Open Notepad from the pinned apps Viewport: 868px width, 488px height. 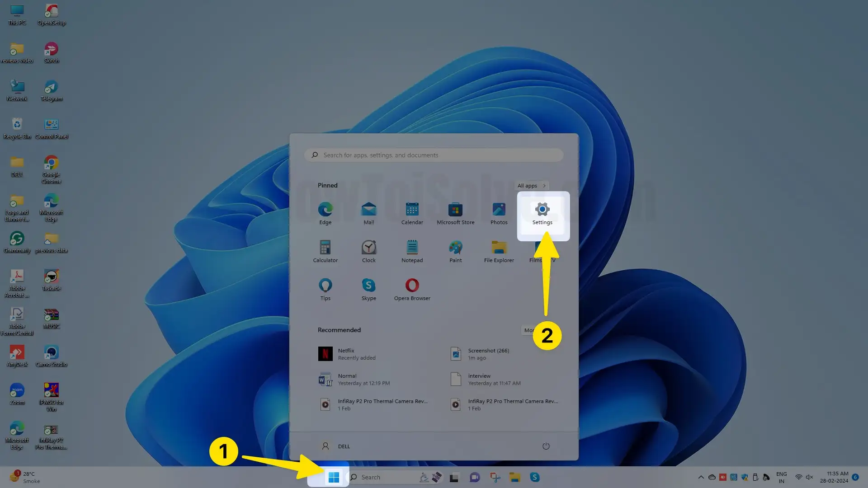[412, 252]
